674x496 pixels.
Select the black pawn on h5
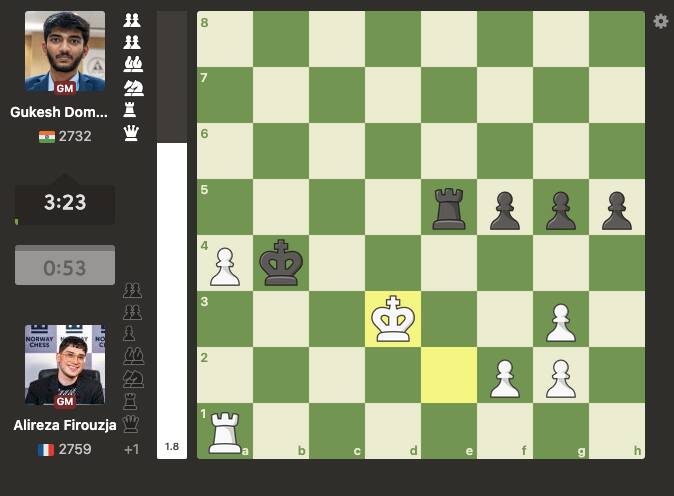617,211
